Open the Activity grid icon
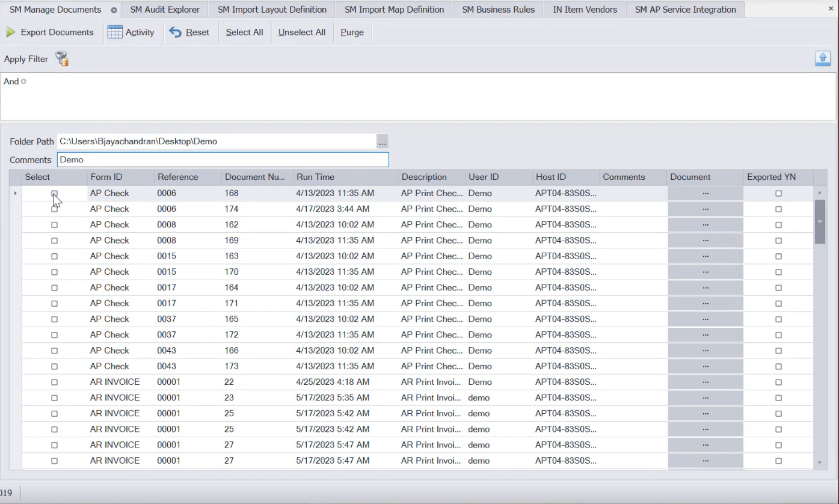The height and width of the screenshot is (504, 839). pyautogui.click(x=115, y=32)
